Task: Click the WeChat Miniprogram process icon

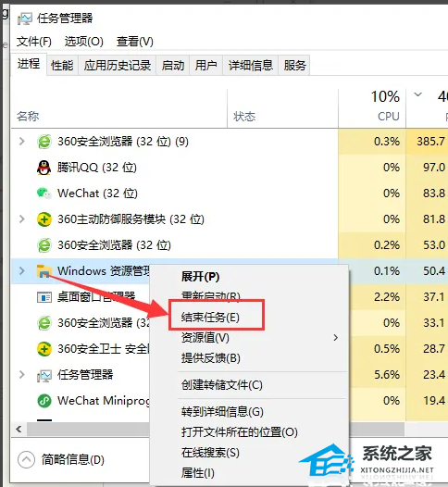Action: tap(44, 401)
